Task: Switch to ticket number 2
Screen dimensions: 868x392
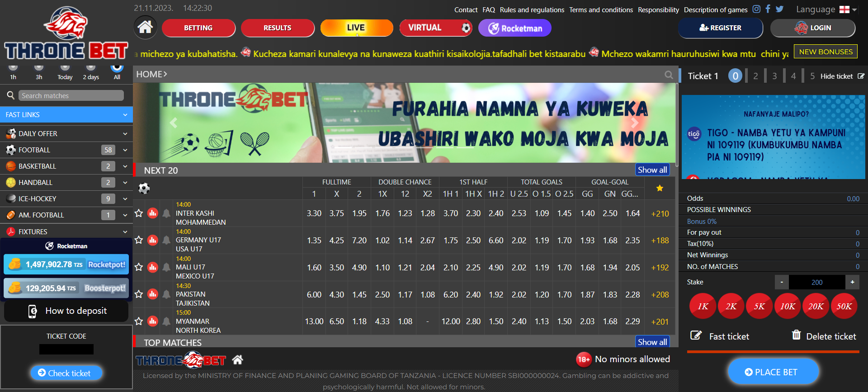Action: click(755, 76)
